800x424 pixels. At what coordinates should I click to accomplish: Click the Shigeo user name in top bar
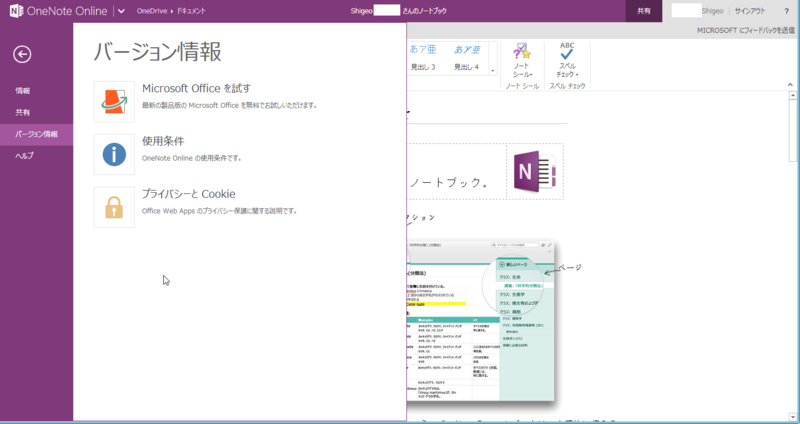click(x=712, y=11)
